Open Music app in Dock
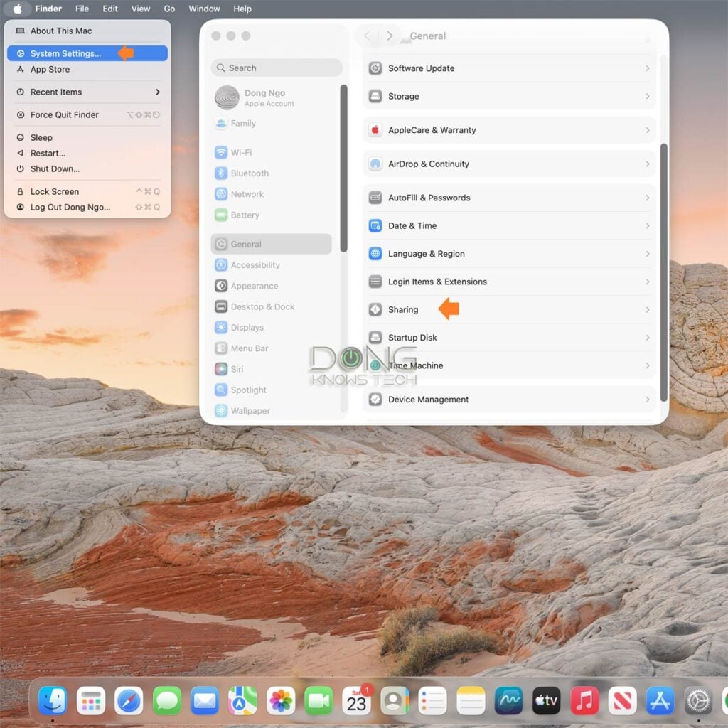This screenshot has width=728, height=728. click(x=584, y=700)
